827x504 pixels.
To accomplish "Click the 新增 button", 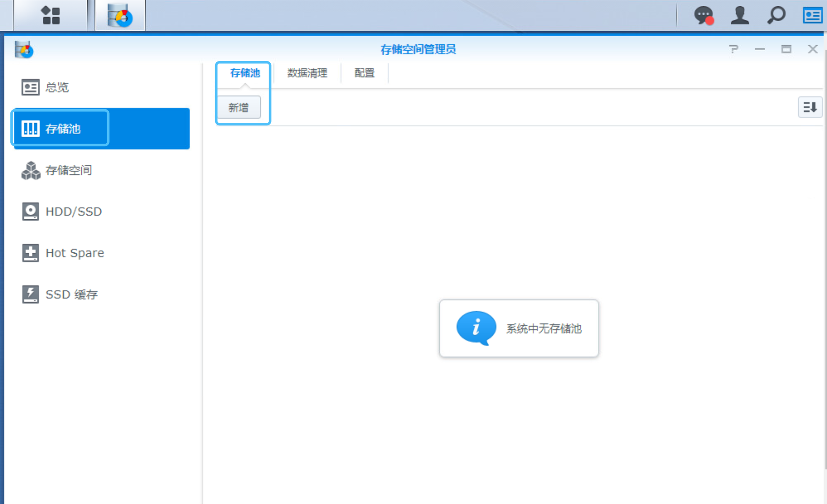I will 239,108.
